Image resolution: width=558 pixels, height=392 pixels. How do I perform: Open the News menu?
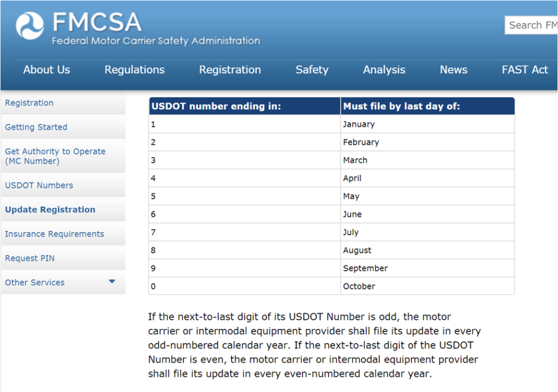453,70
